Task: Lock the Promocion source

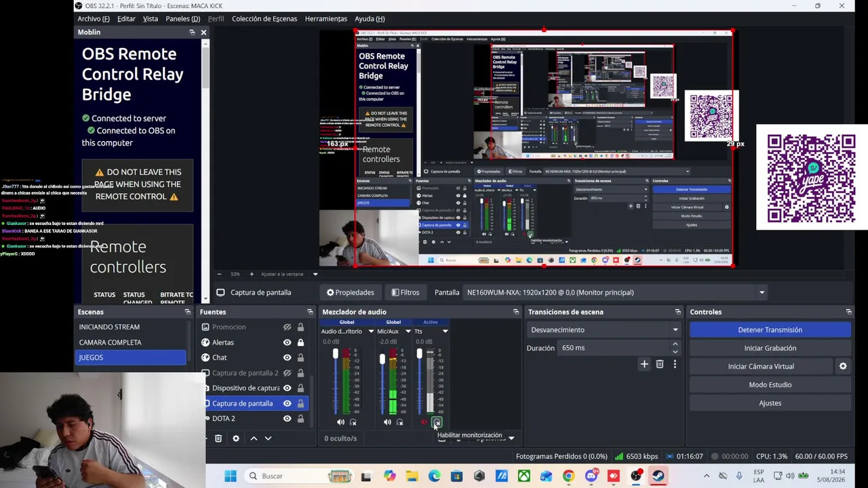Action: (300, 327)
